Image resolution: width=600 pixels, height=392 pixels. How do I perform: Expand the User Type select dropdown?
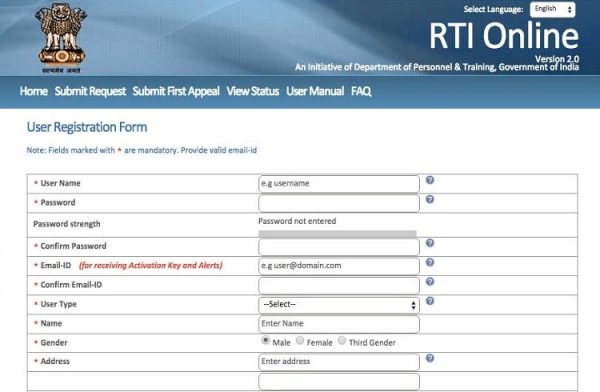[x=339, y=305]
